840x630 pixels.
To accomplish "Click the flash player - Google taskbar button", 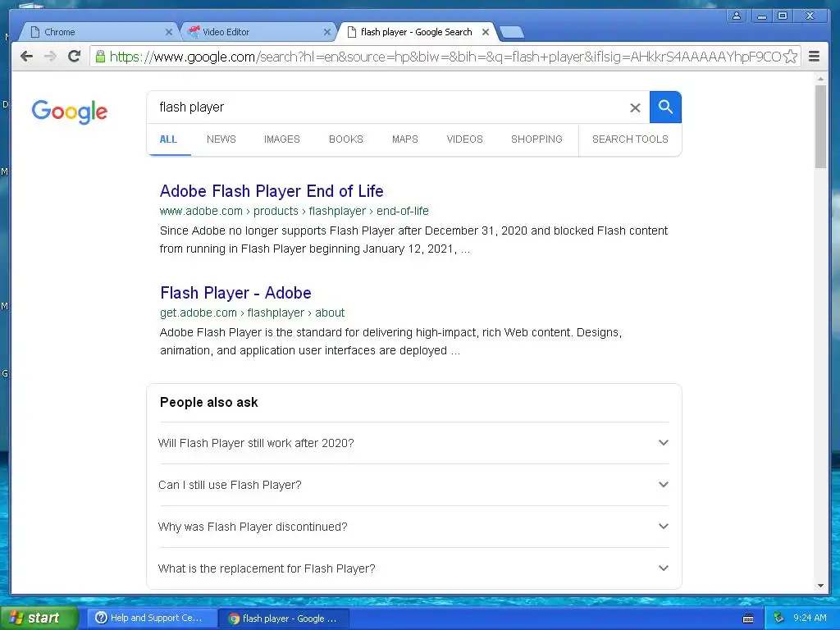I will point(284,619).
